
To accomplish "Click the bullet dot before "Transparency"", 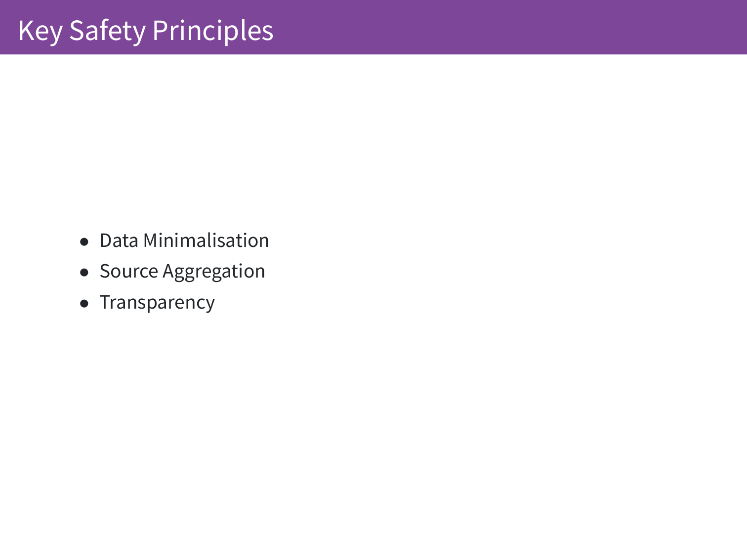I will click(84, 304).
